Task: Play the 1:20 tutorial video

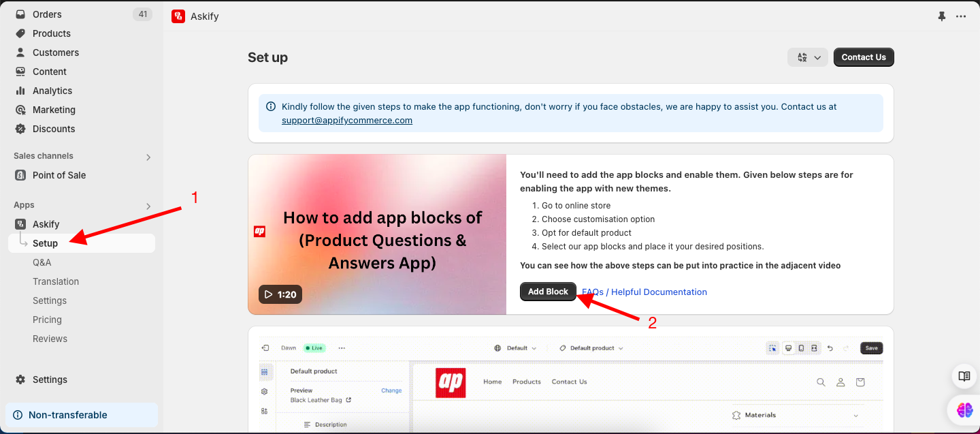Action: (x=280, y=294)
